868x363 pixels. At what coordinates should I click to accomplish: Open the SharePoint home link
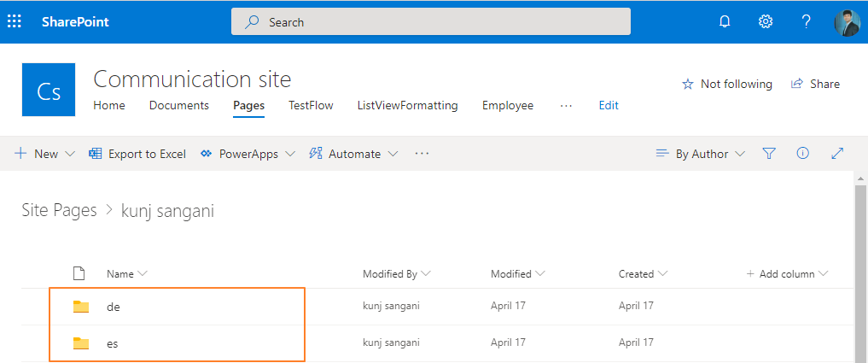(x=75, y=22)
